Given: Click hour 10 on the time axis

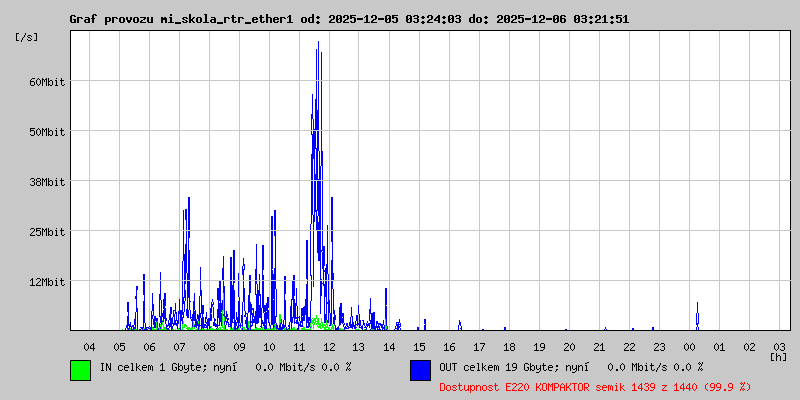Looking at the screenshot, I should (269, 346).
